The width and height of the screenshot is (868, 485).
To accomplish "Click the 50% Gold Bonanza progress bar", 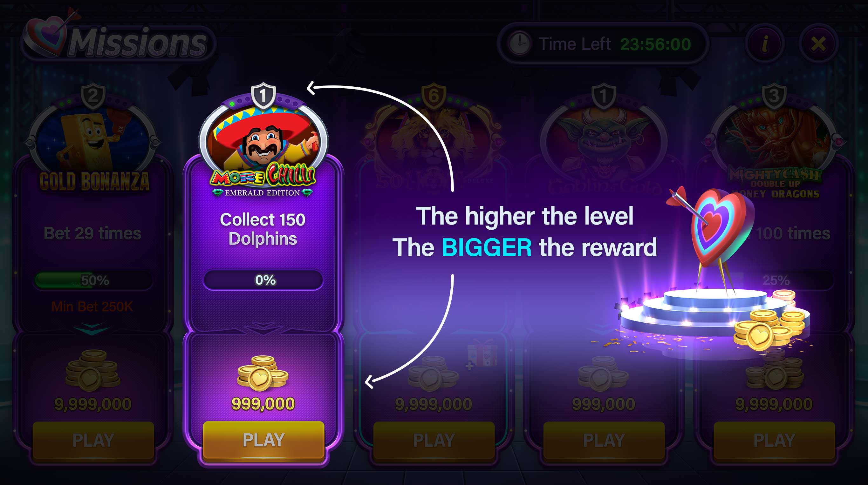I will click(x=93, y=280).
